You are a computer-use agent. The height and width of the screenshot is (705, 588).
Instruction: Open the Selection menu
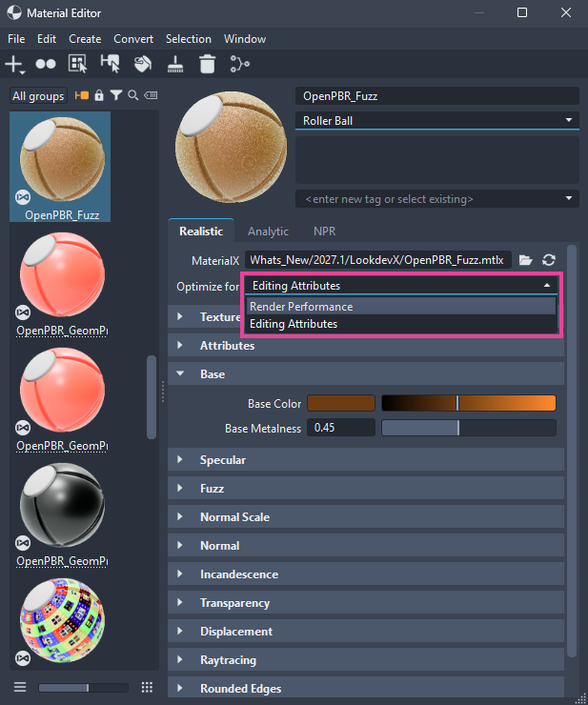(189, 39)
